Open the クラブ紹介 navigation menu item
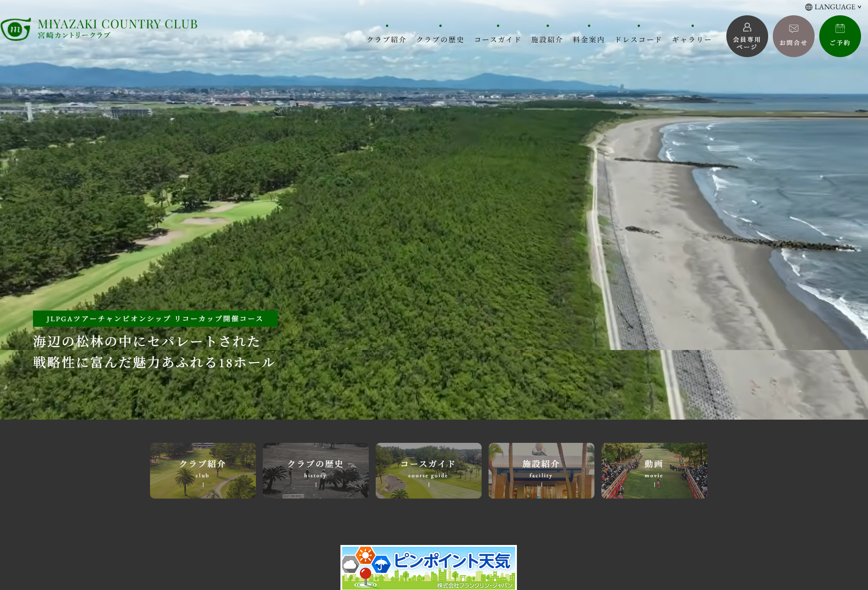This screenshot has height=590, width=868. tap(386, 39)
